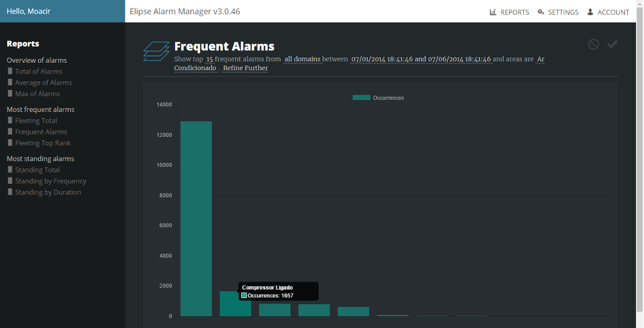The width and height of the screenshot is (644, 328).
Task: Open the all domains filter
Action: click(302, 59)
